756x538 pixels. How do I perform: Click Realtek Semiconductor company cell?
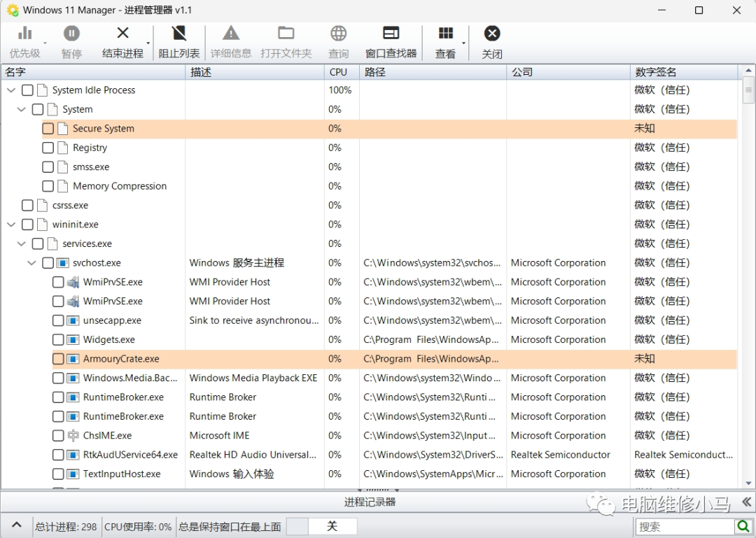560,455
